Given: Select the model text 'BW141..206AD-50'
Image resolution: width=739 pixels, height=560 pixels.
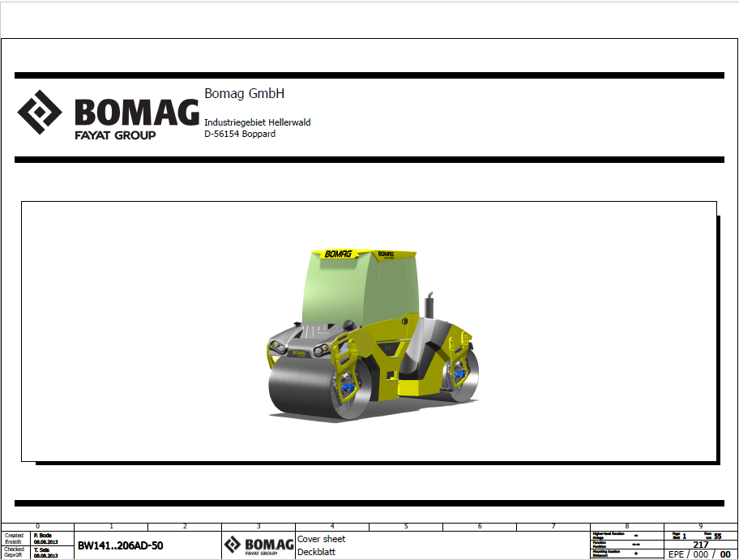Looking at the screenshot, I should (x=120, y=546).
